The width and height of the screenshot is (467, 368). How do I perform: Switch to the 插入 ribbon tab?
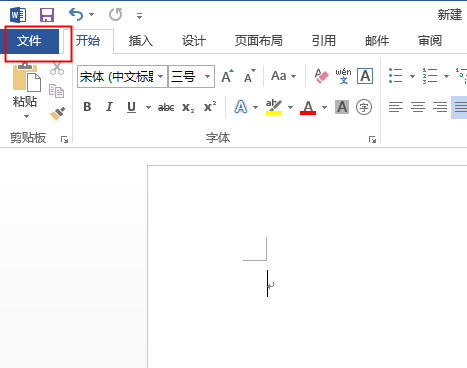coord(141,41)
